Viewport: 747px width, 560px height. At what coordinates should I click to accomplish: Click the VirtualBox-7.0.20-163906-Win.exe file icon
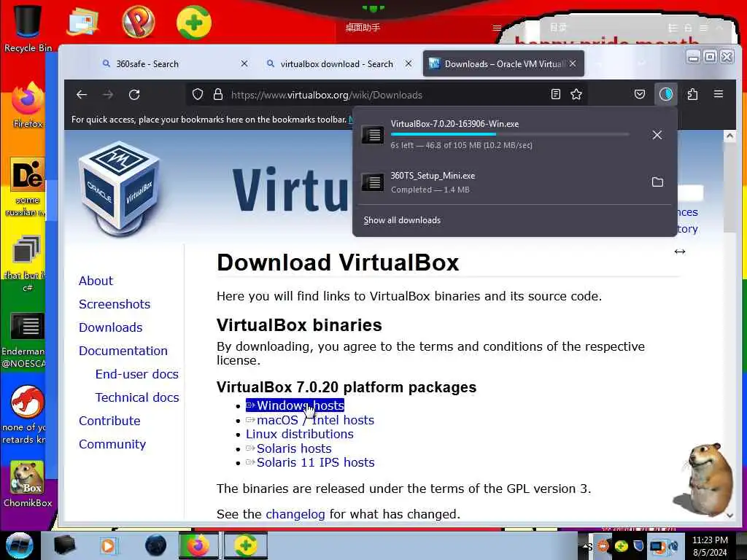click(373, 135)
